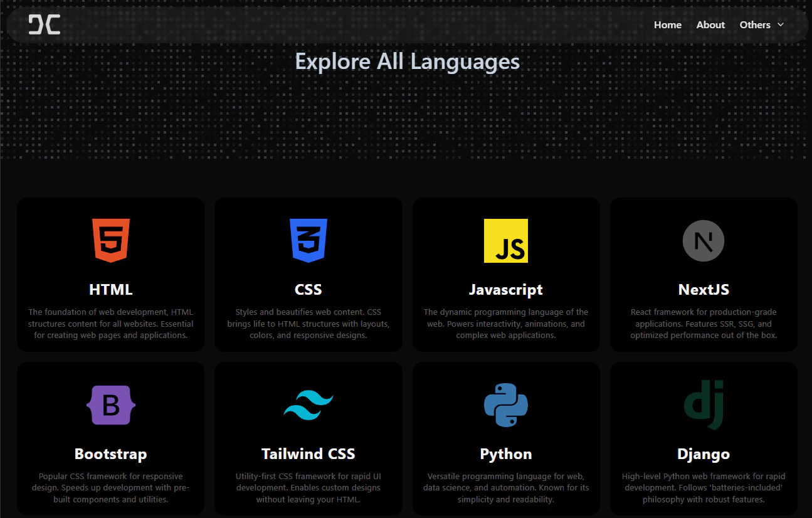Click text 'Versatile programming language for web'
The height and width of the screenshot is (518, 812).
pos(506,477)
